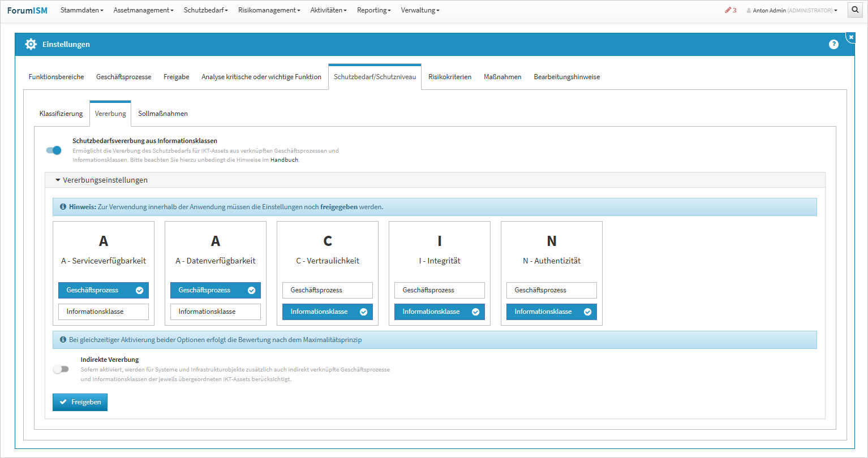Open the help question mark icon

[x=833, y=44]
